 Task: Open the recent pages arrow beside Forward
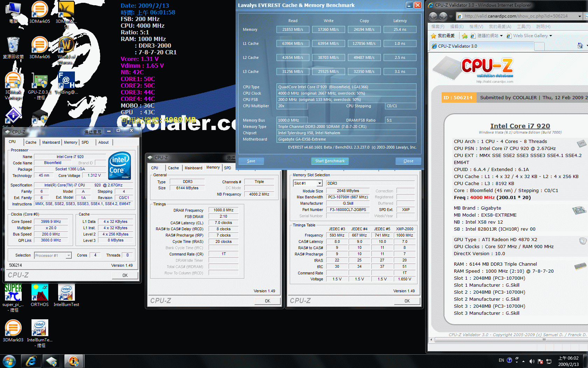(451, 16)
